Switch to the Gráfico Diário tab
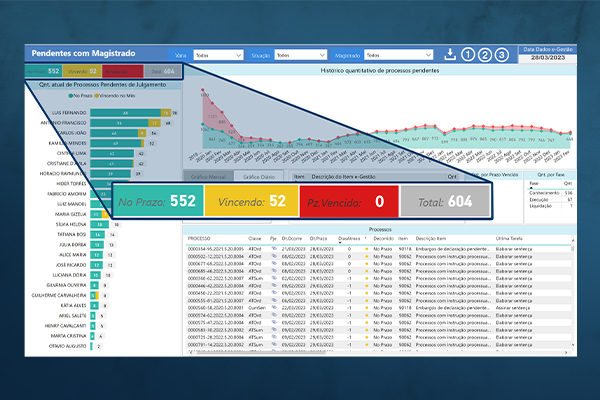The image size is (600, 400). [x=259, y=176]
